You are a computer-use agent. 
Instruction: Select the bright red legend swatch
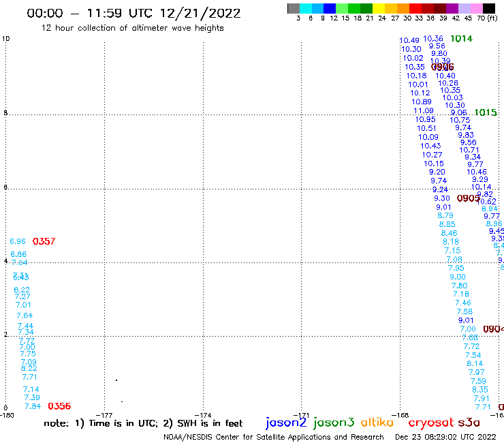tap(415, 8)
